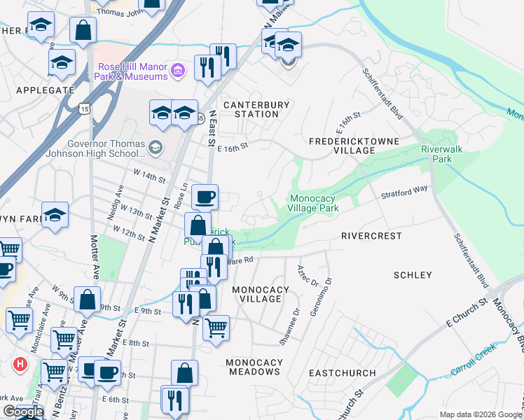Click the hospital H marker
This screenshot has height=420, width=524.
[20, 365]
